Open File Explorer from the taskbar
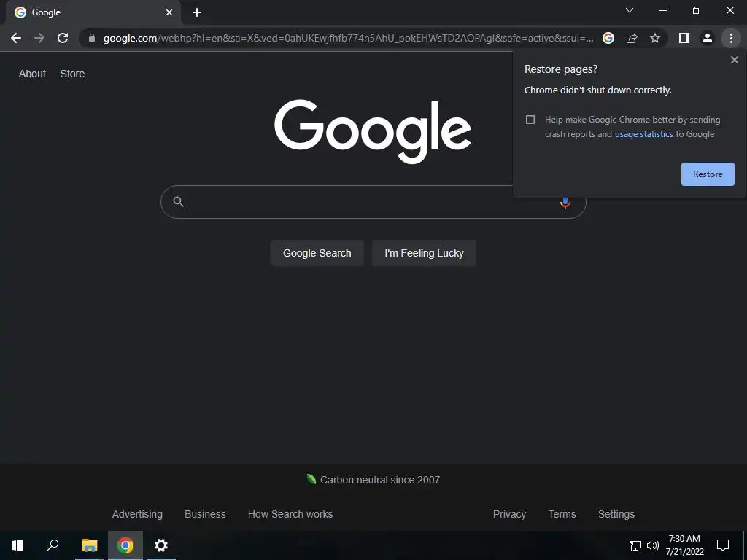Screen dimensions: 747x560 click(x=89, y=545)
